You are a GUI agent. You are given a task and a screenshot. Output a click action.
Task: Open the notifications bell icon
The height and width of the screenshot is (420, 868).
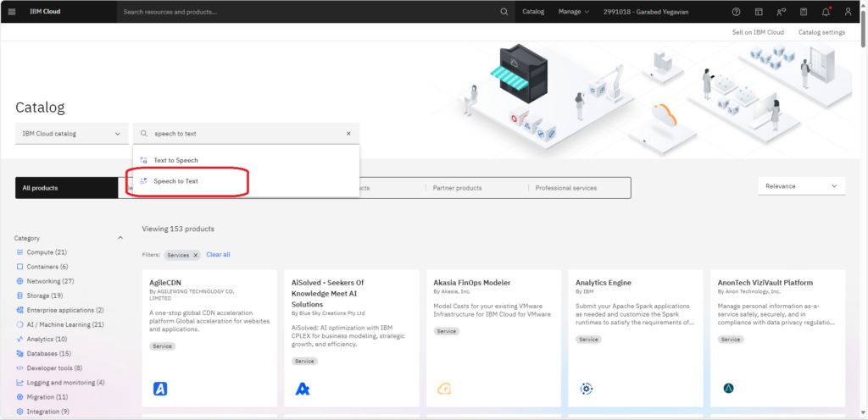click(x=826, y=12)
